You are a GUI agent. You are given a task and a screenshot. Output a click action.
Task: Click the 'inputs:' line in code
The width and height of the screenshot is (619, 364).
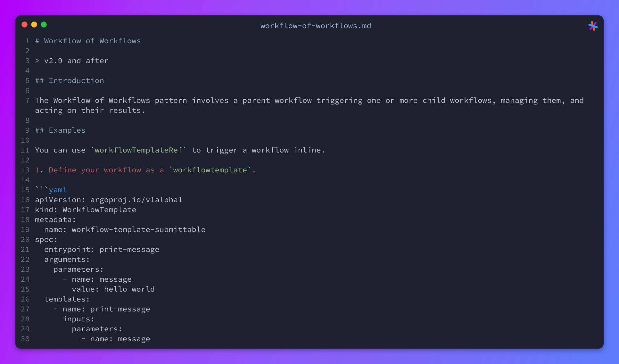click(x=78, y=319)
